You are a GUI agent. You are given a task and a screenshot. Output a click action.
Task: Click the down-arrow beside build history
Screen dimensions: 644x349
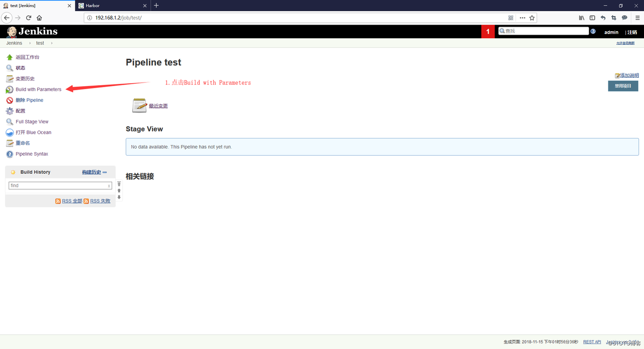[x=119, y=197]
